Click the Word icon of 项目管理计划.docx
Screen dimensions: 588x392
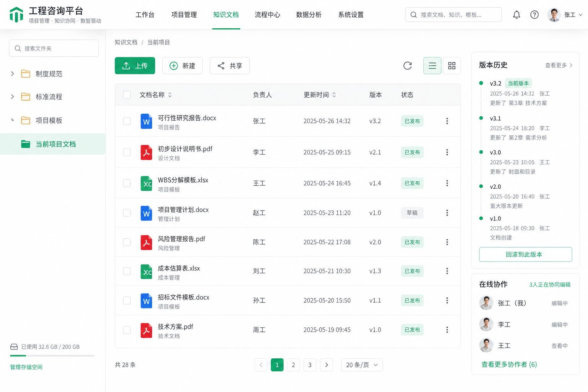146,213
